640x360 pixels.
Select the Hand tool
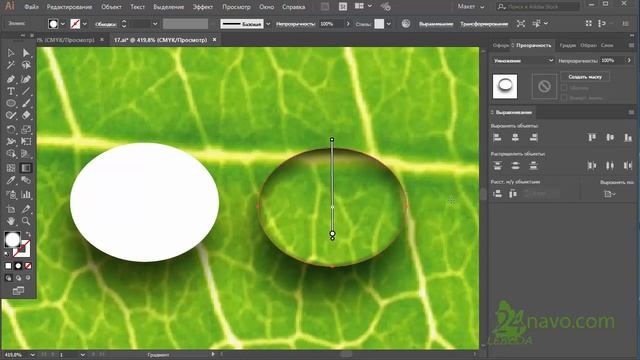[11, 221]
